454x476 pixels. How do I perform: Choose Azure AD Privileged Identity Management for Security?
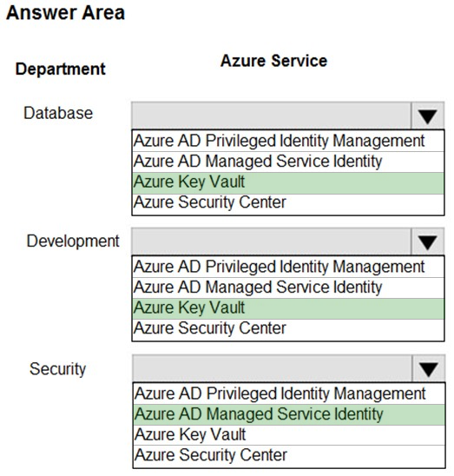tap(289, 394)
